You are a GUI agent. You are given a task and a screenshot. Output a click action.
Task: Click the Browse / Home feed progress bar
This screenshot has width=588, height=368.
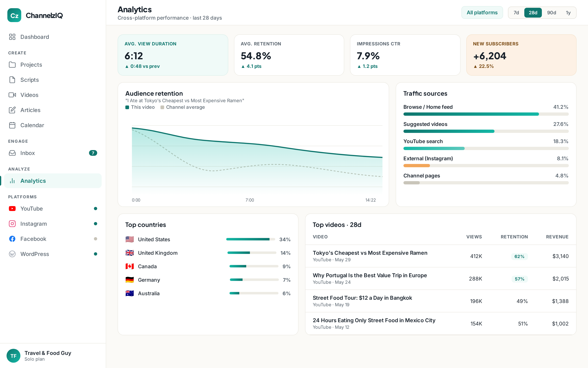(x=486, y=114)
